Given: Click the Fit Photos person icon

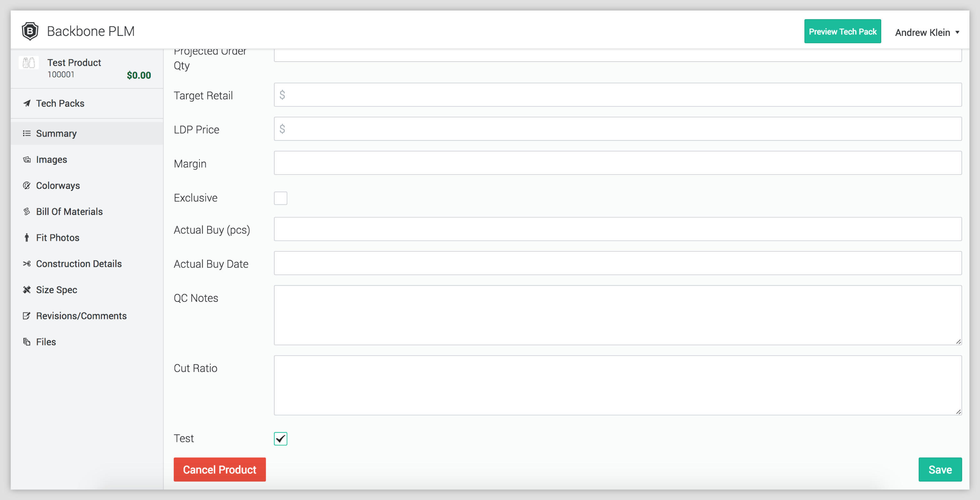Looking at the screenshot, I should pos(27,237).
